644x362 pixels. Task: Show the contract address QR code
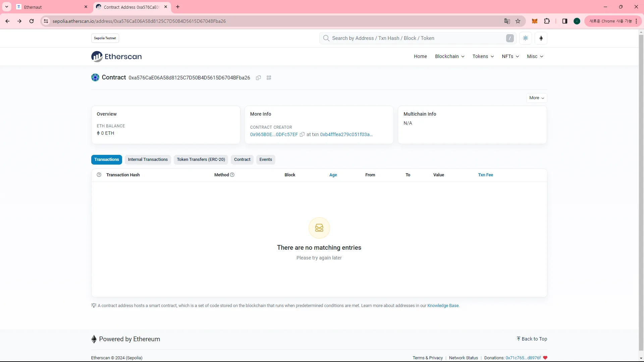(269, 78)
